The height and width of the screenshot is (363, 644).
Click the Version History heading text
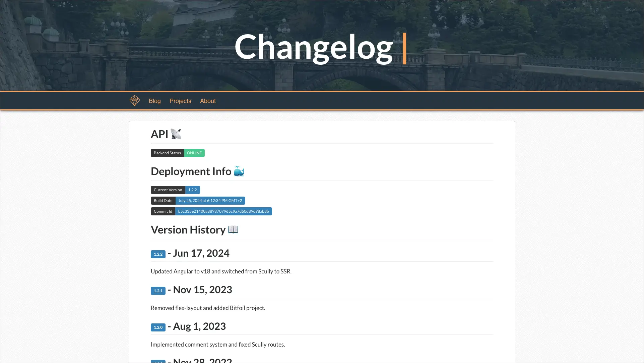click(188, 230)
